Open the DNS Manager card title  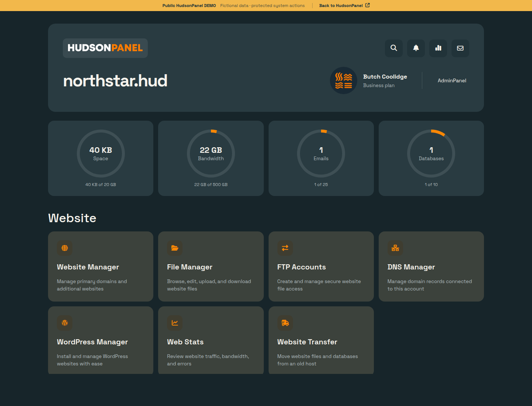(411, 267)
